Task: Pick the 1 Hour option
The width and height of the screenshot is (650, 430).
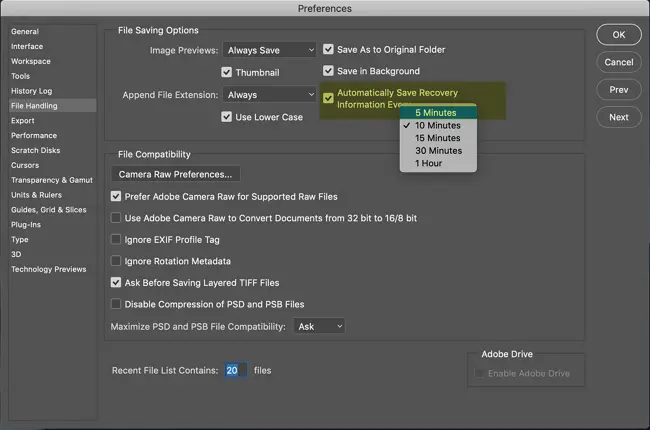Action: 428,163
